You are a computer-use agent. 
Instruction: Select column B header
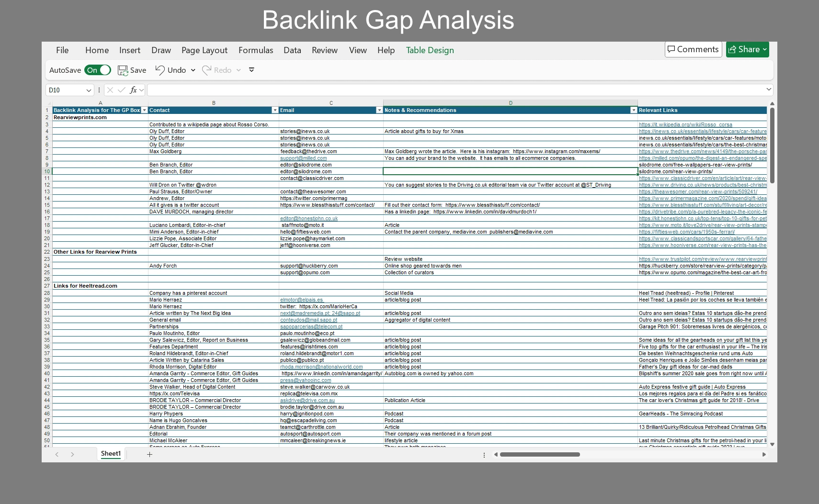(x=214, y=103)
